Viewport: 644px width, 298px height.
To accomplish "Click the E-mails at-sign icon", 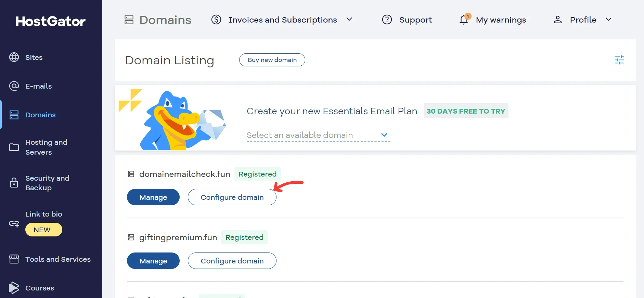I will click(14, 86).
